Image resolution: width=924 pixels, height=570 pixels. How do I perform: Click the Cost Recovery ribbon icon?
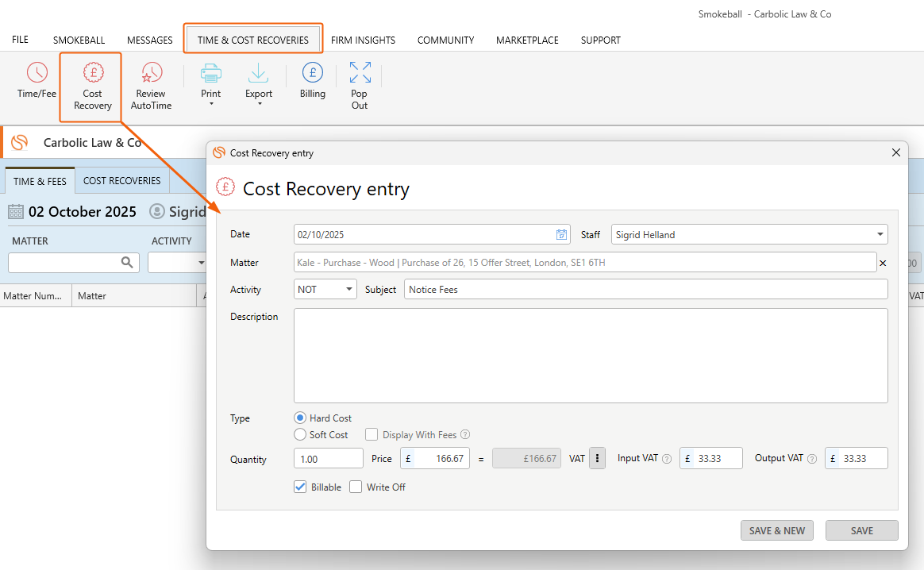[93, 86]
